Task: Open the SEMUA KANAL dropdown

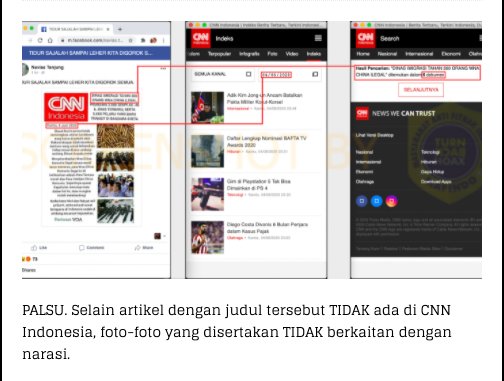Action: 222,74
